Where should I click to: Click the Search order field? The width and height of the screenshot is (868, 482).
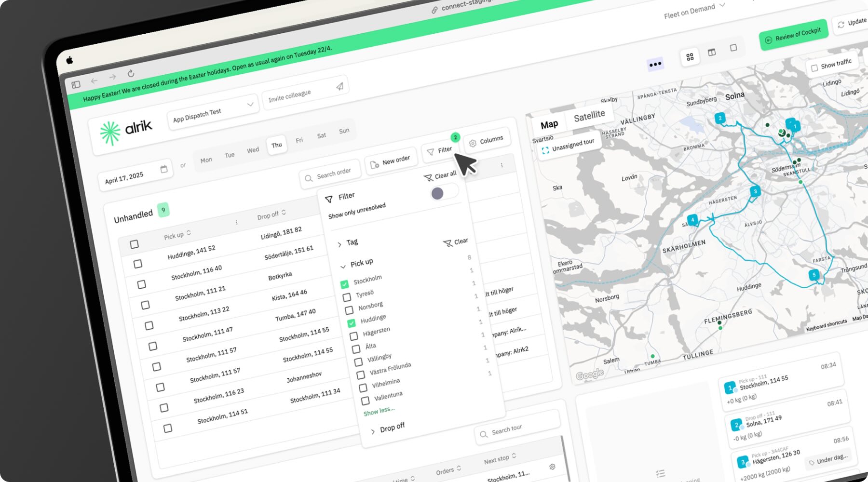pyautogui.click(x=329, y=174)
